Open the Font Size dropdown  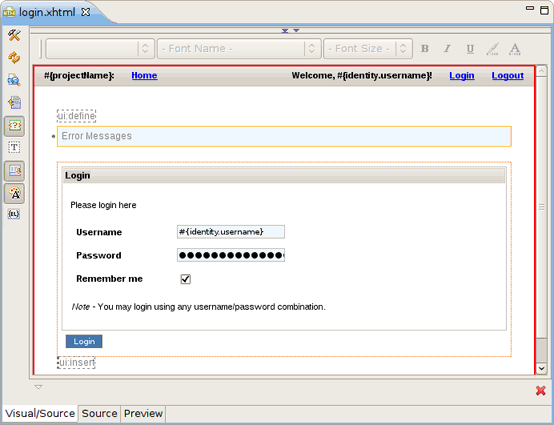[x=368, y=48]
